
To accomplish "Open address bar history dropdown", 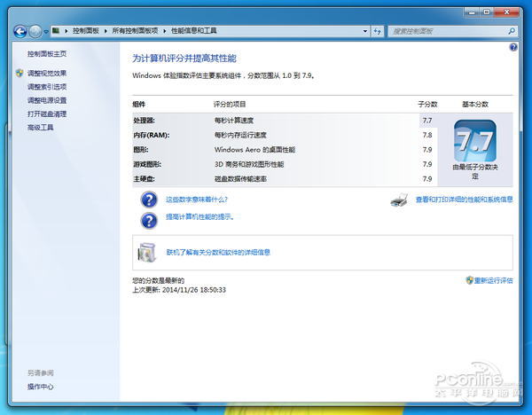I will pyautogui.click(x=365, y=31).
